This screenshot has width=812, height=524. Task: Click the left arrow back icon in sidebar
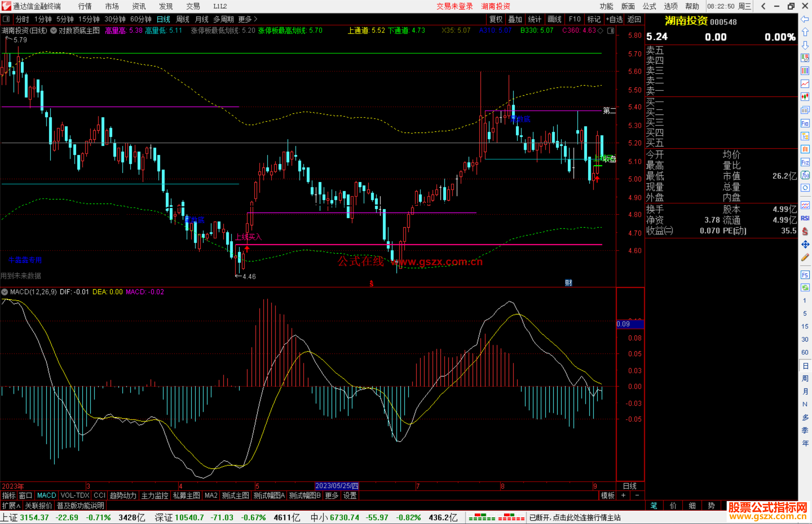click(805, 19)
